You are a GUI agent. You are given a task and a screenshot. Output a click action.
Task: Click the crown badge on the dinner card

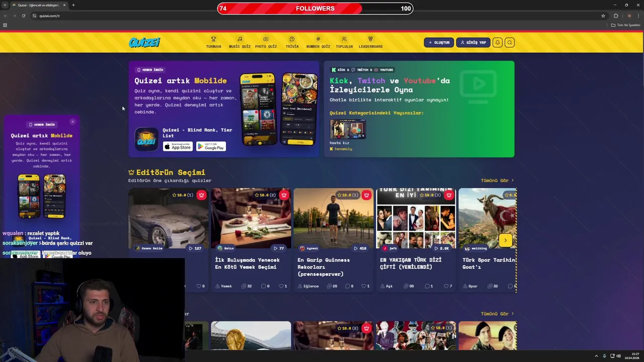coord(284,195)
